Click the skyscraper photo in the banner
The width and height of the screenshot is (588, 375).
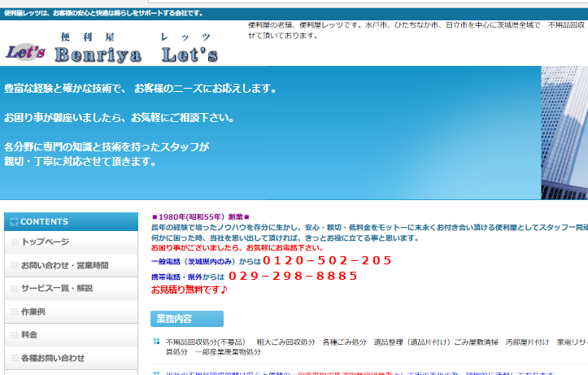(x=564, y=133)
